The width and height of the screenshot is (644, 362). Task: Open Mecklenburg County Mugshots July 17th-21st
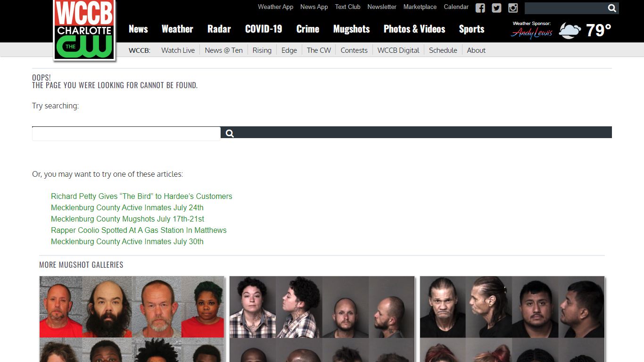pyautogui.click(x=127, y=219)
